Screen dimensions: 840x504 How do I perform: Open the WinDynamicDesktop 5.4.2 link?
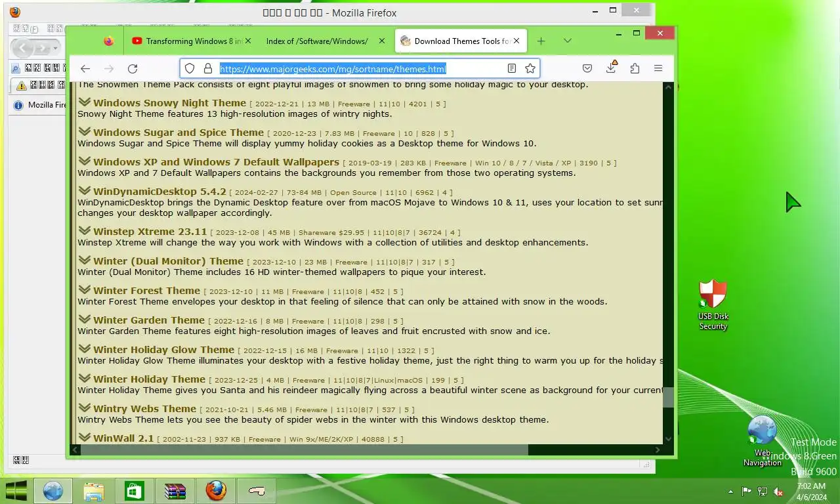point(159,192)
